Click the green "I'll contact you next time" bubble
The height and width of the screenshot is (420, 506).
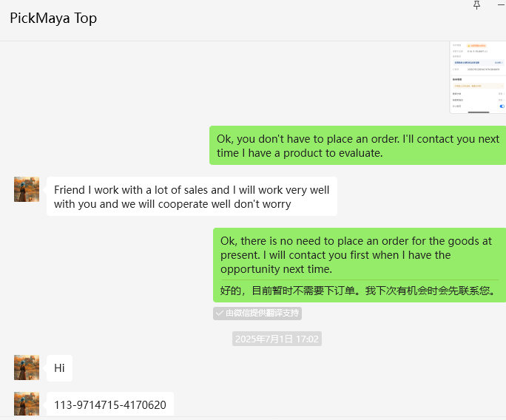tap(358, 146)
